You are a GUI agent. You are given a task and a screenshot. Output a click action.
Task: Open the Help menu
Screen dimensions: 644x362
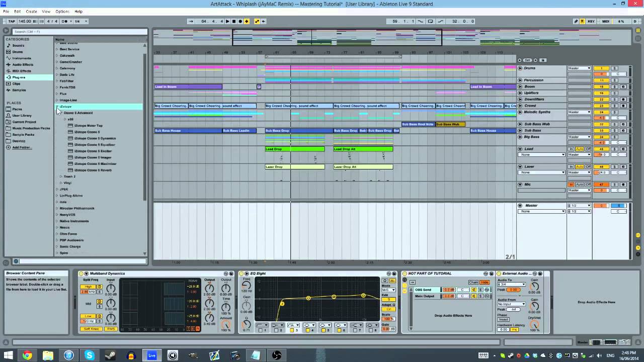pos(78,11)
